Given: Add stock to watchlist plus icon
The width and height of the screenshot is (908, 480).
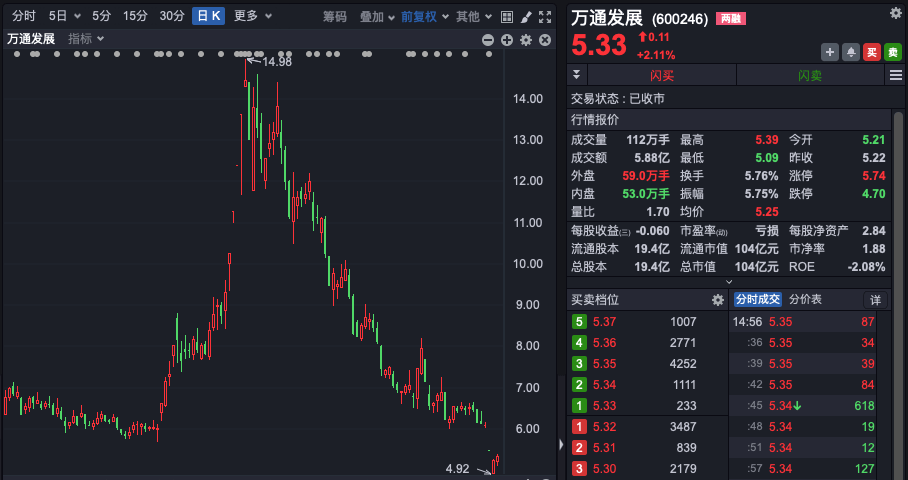Looking at the screenshot, I should [830, 52].
